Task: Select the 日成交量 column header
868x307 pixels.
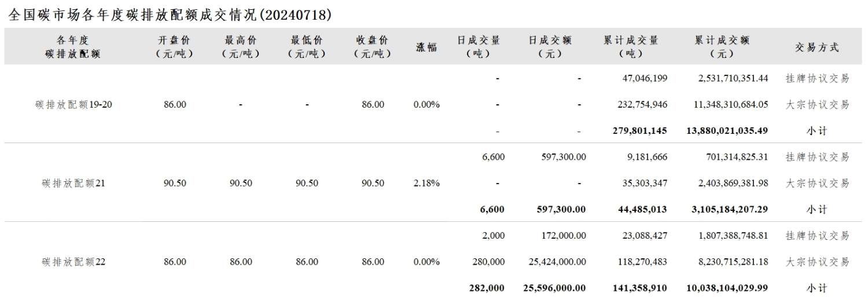Action: click(478, 47)
